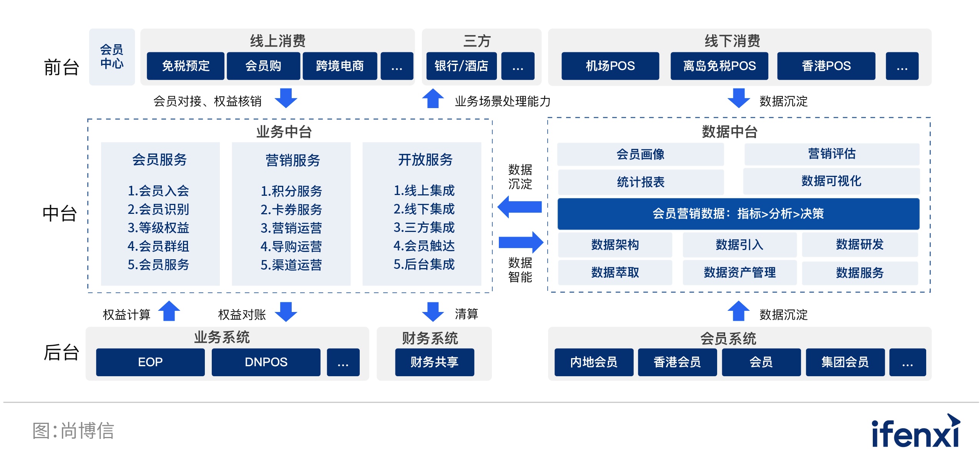Select the 3.三方集成 list item
980x467 pixels.
tap(424, 227)
